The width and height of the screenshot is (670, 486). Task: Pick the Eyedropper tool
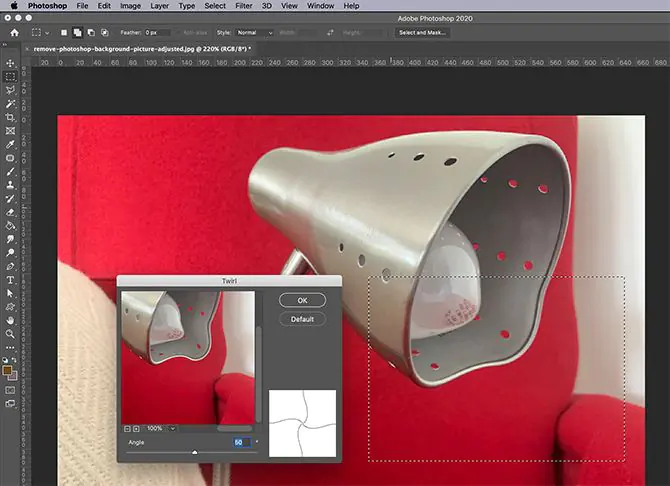(10, 144)
